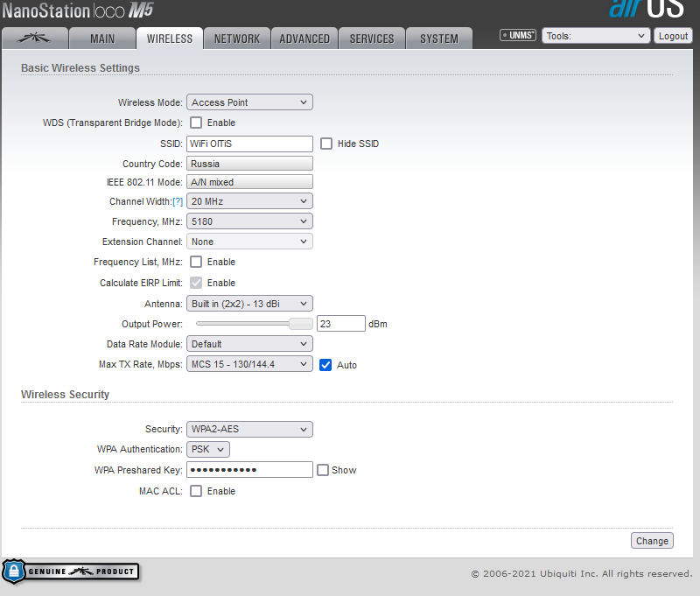Open the Wireless Mode dropdown

[x=249, y=102]
